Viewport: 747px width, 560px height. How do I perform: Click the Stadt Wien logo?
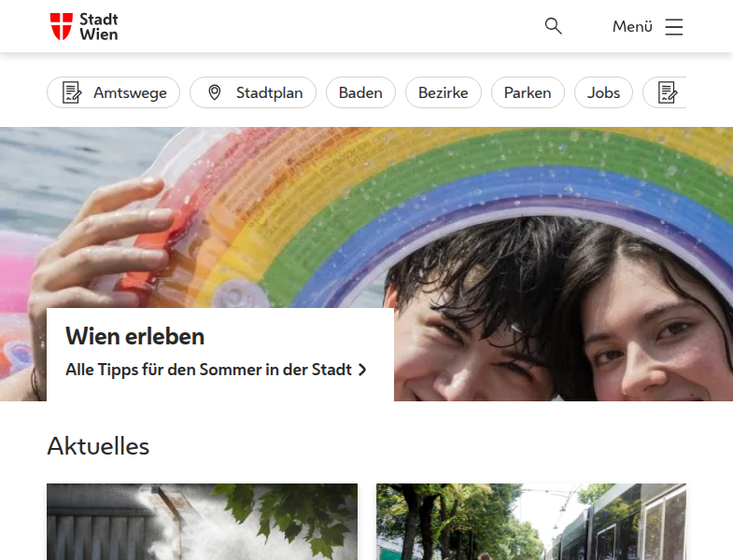84,27
